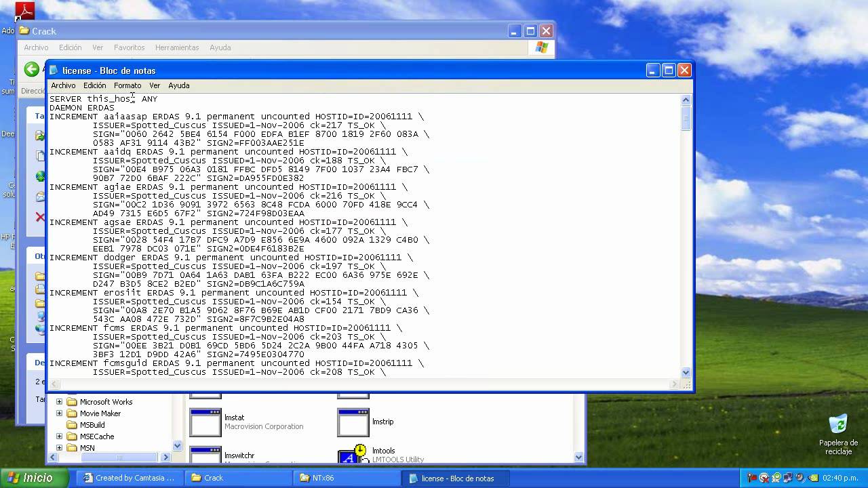This screenshot has width=868, height=488.
Task: Select the MSBuild folder in tree
Action: tap(92, 425)
